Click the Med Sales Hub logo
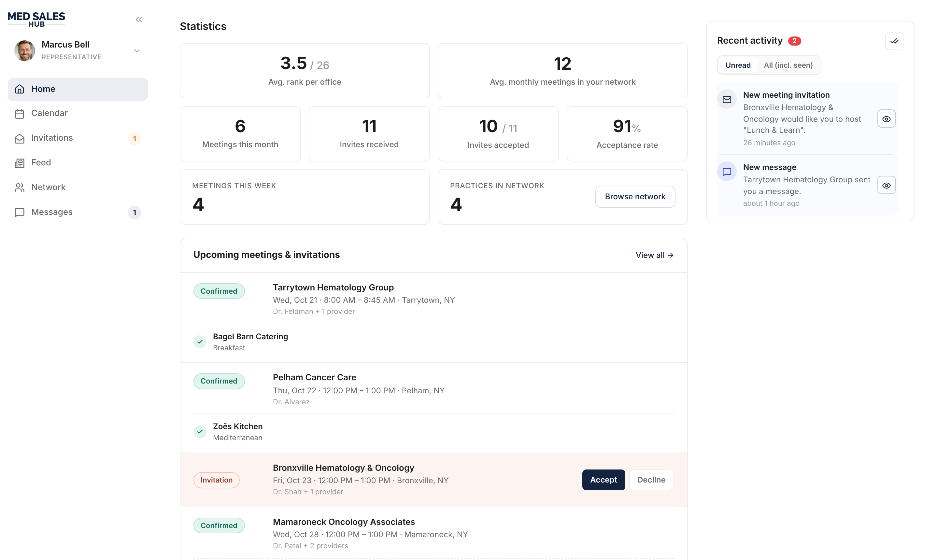Viewport: 938px width, 560px height. (36, 20)
